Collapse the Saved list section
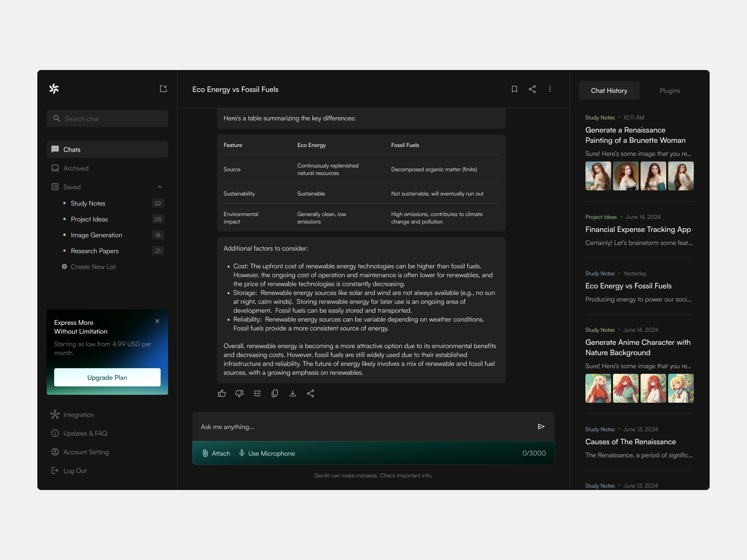The height and width of the screenshot is (560, 747). pos(160,187)
